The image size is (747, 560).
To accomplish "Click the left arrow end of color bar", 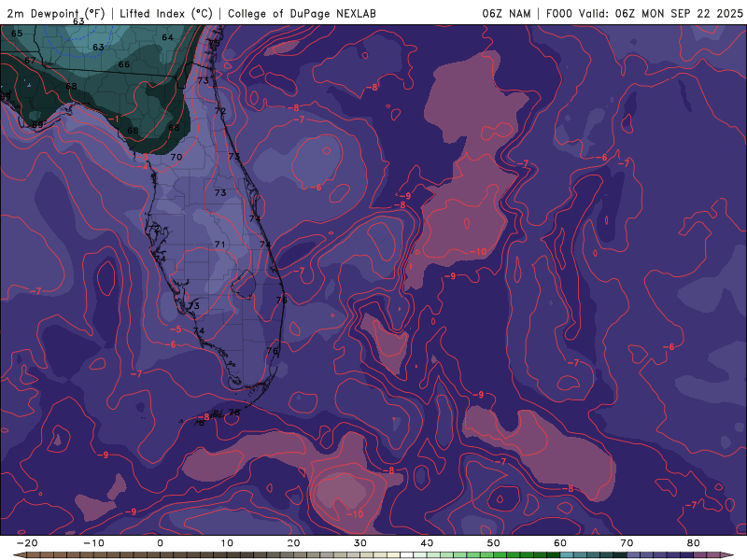I will pos(19,555).
